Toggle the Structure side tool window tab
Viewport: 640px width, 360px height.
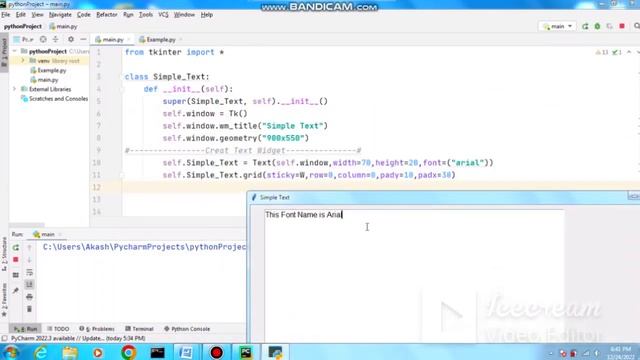tap(4, 254)
